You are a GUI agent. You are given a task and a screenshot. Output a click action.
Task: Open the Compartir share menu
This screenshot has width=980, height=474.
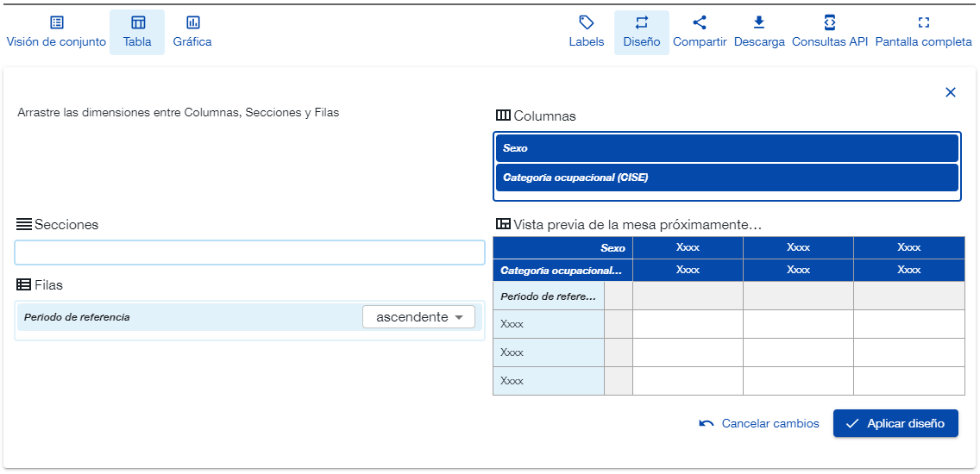[x=700, y=33]
